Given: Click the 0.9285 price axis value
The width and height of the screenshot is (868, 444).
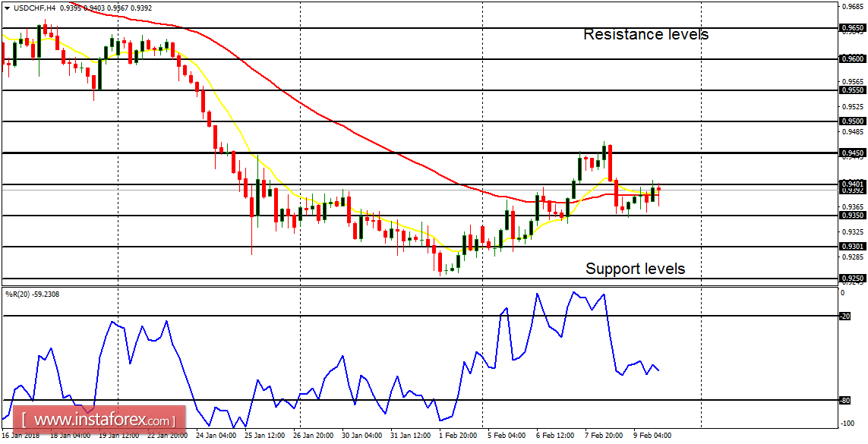Looking at the screenshot, I should click(x=852, y=257).
